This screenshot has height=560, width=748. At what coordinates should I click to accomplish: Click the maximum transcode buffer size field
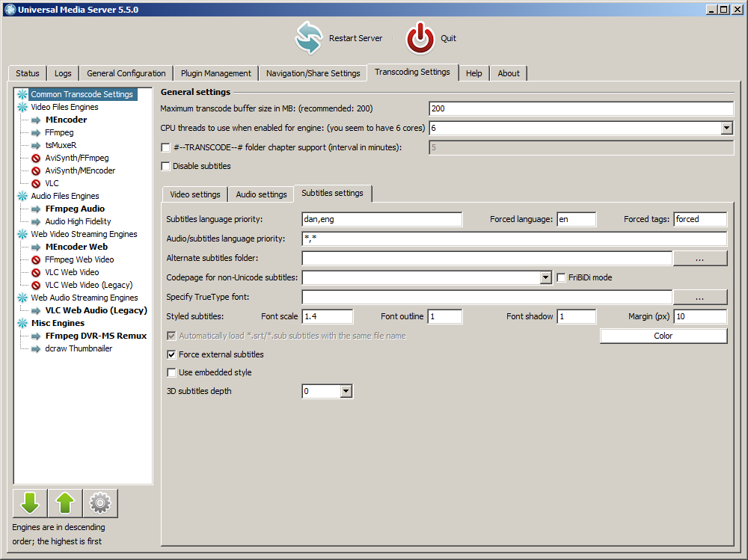click(x=581, y=108)
